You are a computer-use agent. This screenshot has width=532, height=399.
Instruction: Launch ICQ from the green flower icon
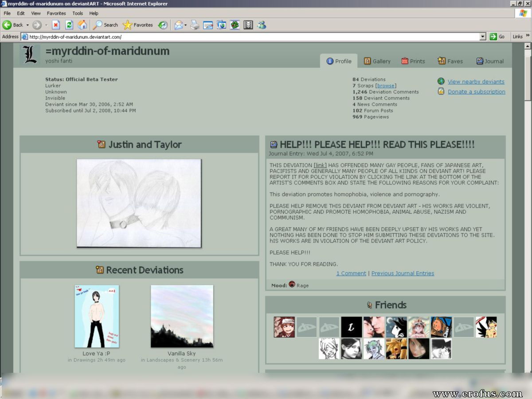tap(235, 25)
